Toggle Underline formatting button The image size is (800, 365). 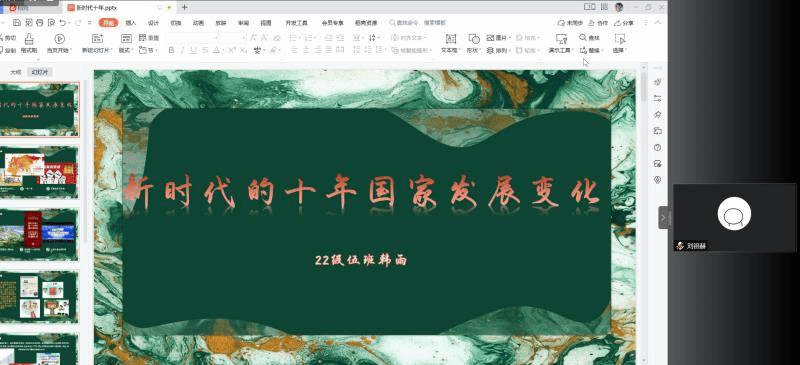click(194, 50)
